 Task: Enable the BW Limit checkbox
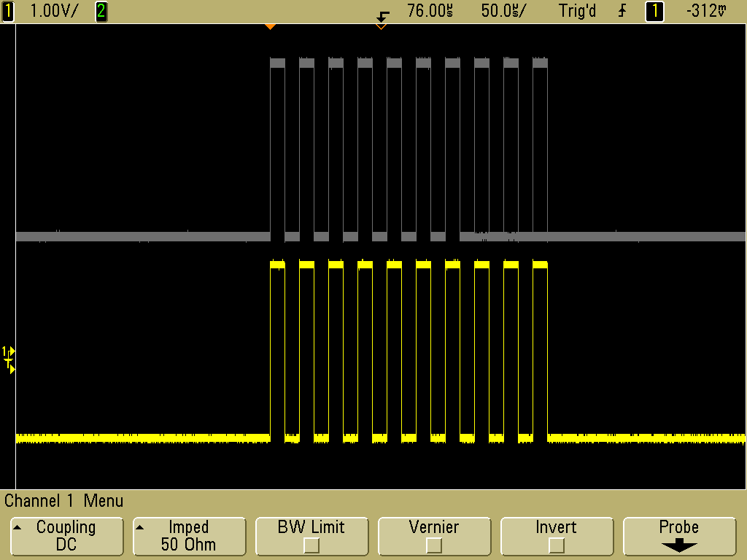tap(311, 544)
